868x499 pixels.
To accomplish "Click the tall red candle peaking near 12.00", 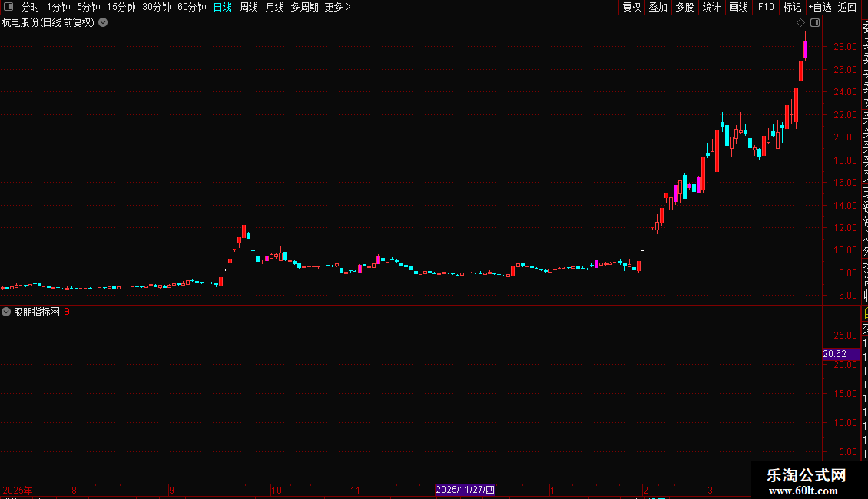I will [x=244, y=231].
